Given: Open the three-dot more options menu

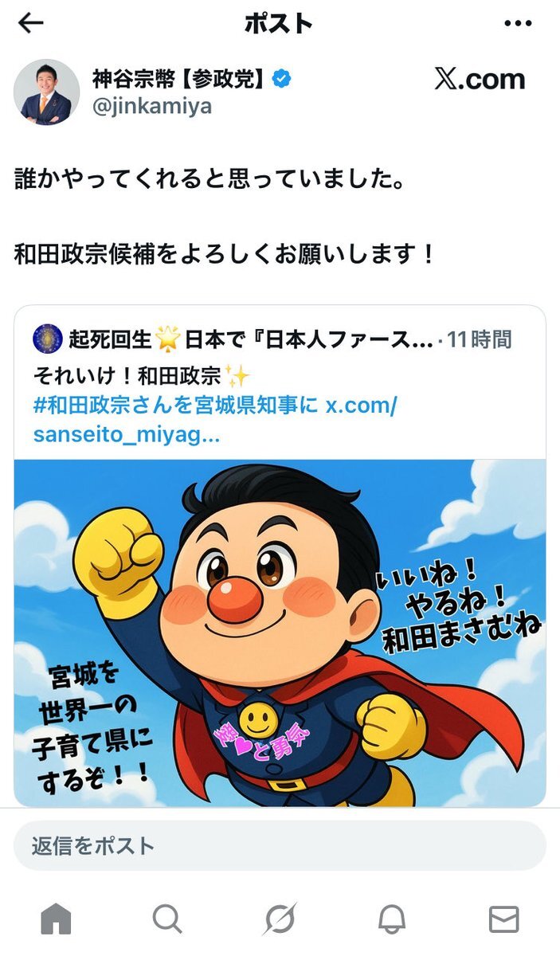Looking at the screenshot, I should [x=519, y=23].
